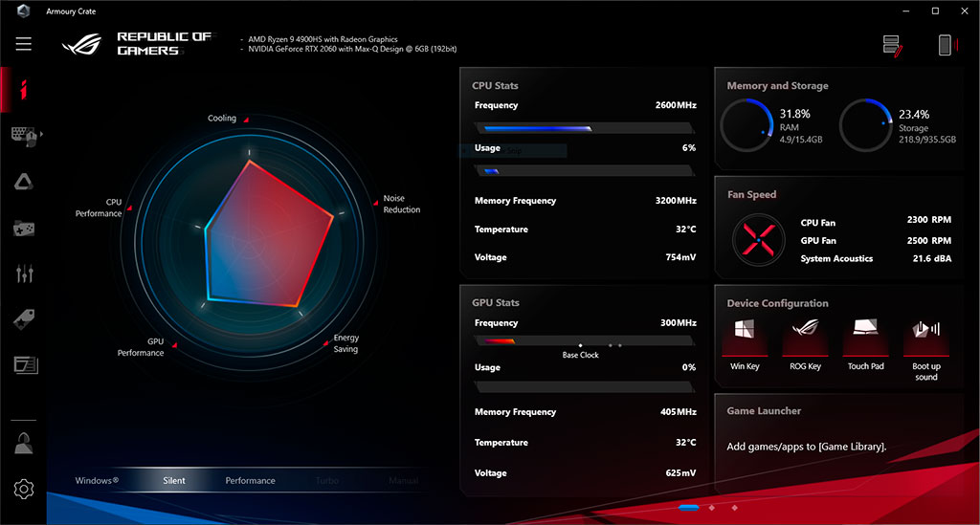The image size is (980, 525).
Task: Go to the third dashboard page dot
Action: (x=734, y=508)
